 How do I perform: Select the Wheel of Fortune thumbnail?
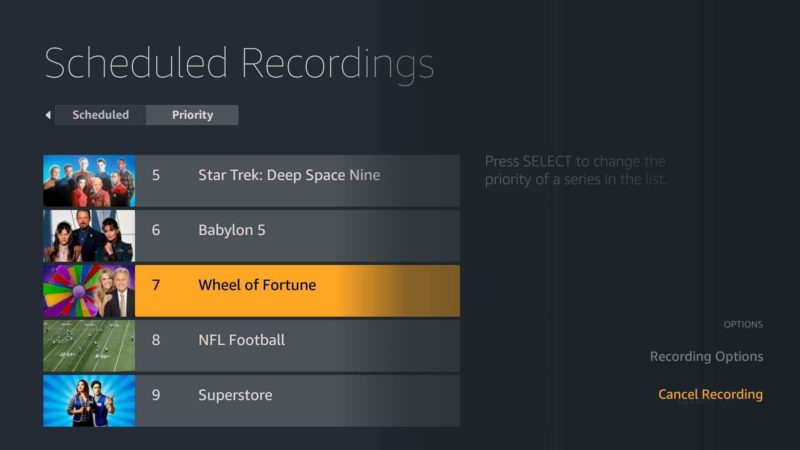click(x=89, y=291)
